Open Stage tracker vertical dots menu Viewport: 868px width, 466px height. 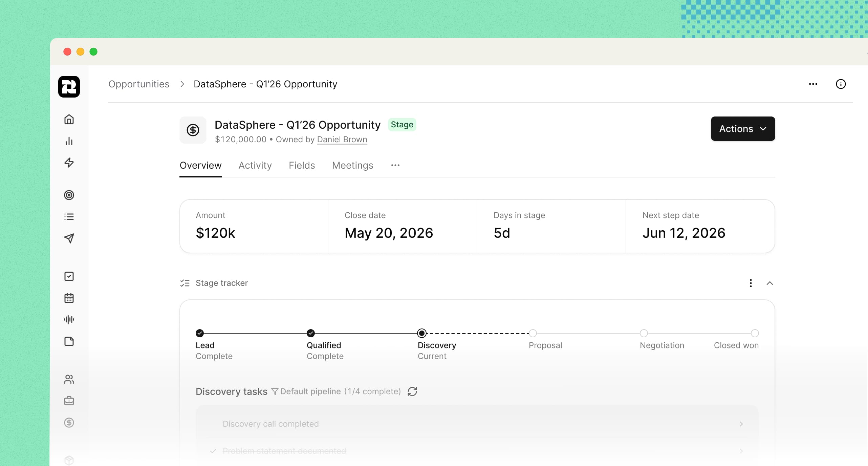tap(751, 283)
